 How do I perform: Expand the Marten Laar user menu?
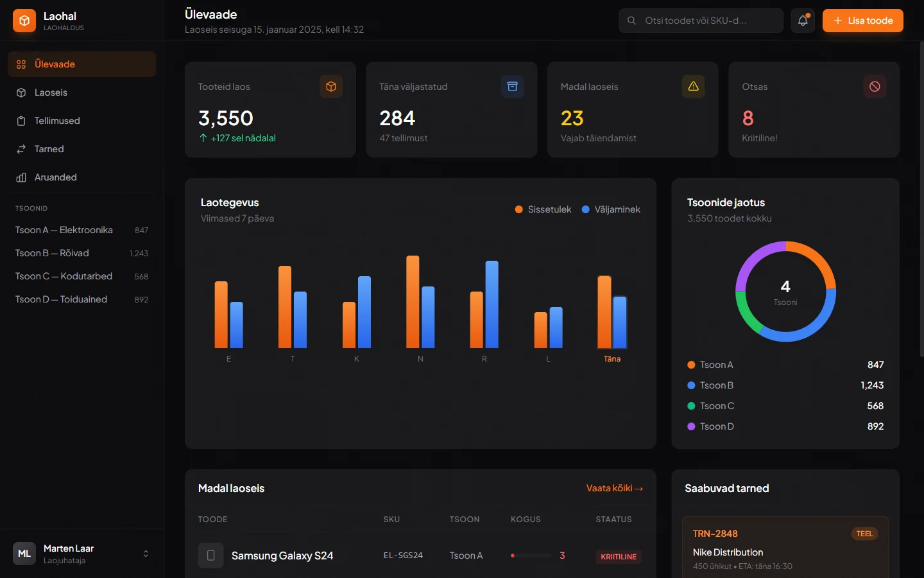tap(146, 554)
